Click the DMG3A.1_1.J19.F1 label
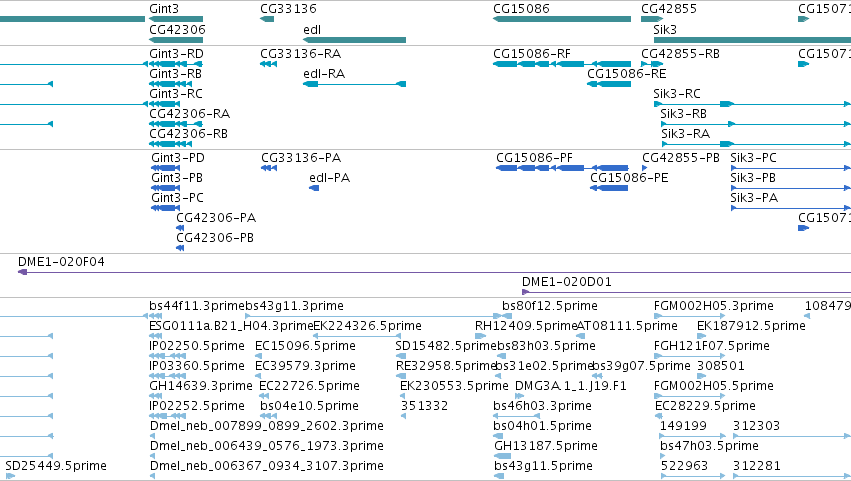Screen dimensions: 851x481 570,387
